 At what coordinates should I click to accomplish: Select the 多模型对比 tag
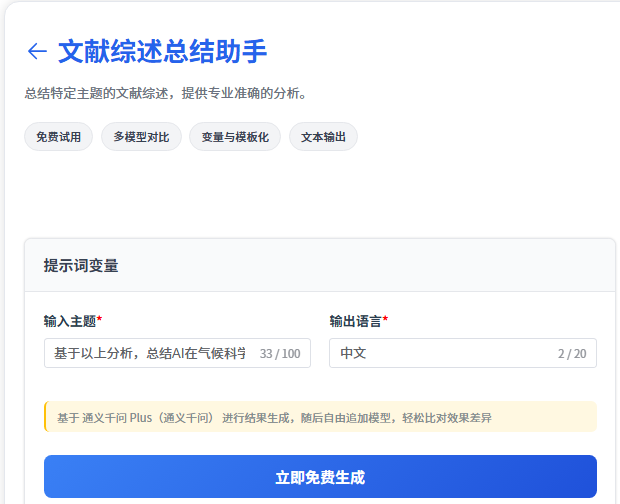point(141,137)
